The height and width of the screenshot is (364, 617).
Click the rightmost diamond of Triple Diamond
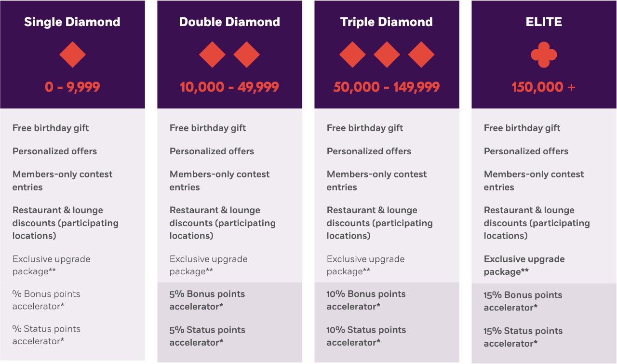coord(421,54)
